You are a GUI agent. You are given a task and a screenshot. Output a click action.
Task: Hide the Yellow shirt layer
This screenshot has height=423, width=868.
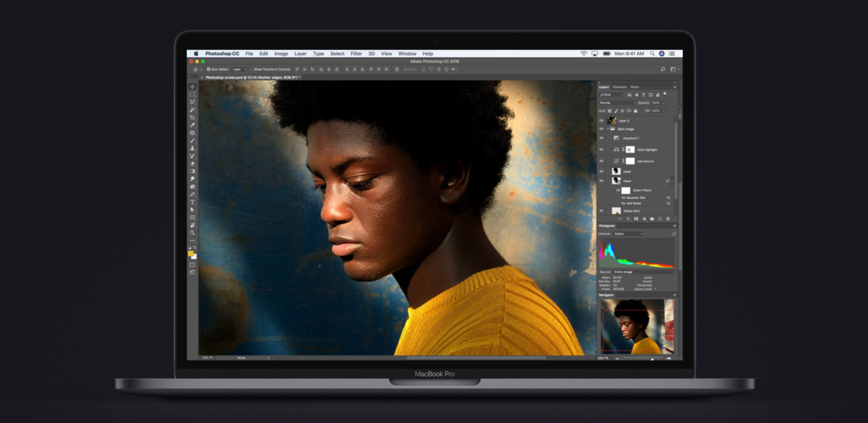point(601,211)
